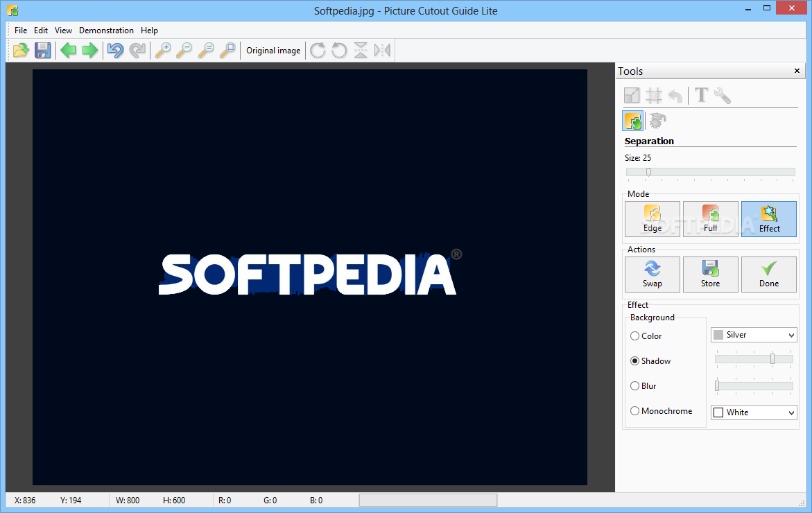Undo last action using blue curved arrow
The image size is (812, 513).
coord(115,50)
